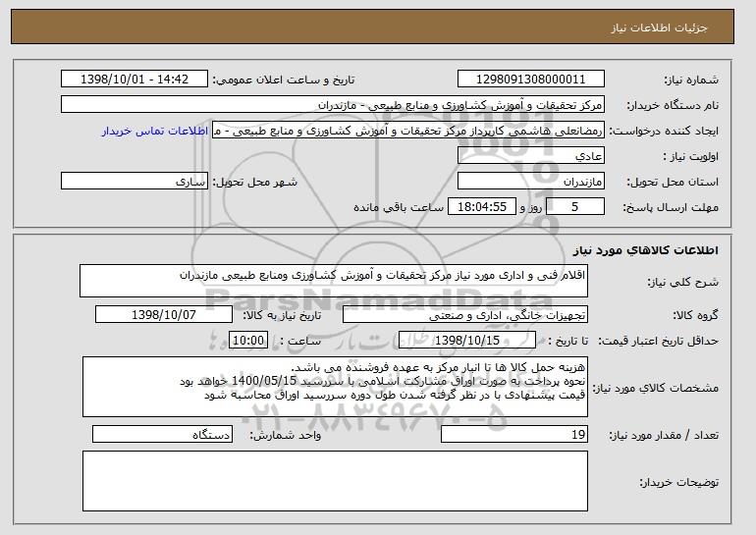The height and width of the screenshot is (535, 756).
Task: Click the general need description text box
Action: [x=334, y=281]
